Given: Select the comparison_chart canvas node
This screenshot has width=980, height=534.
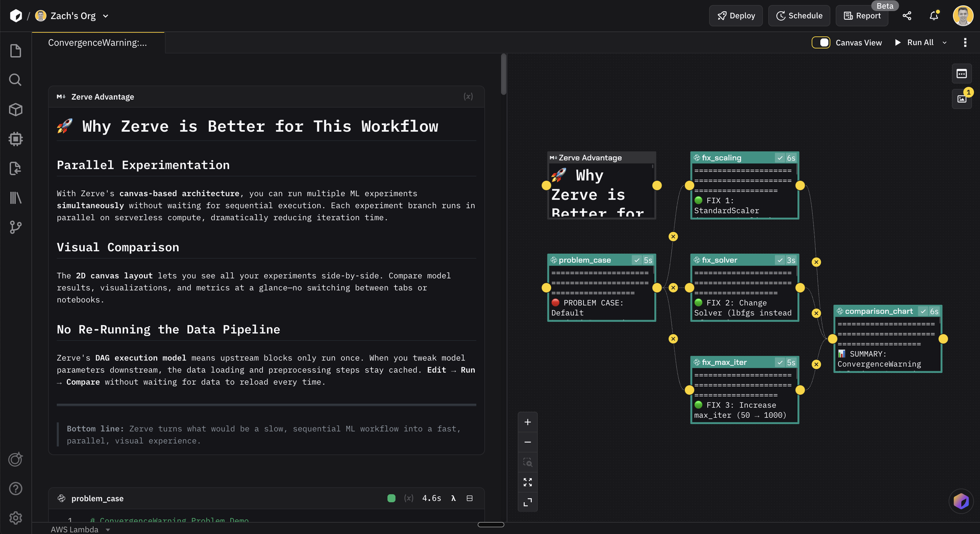Looking at the screenshot, I should click(888, 339).
